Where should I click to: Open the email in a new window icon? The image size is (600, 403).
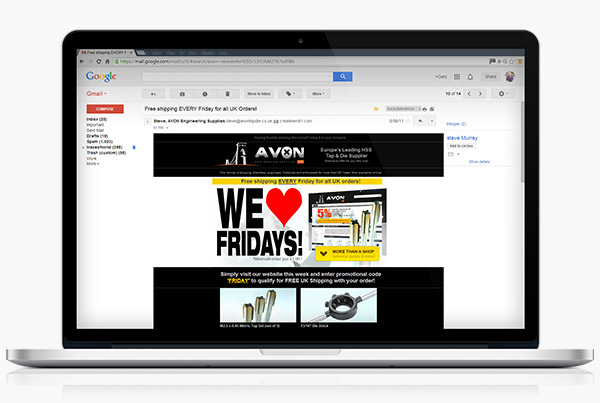(x=432, y=109)
